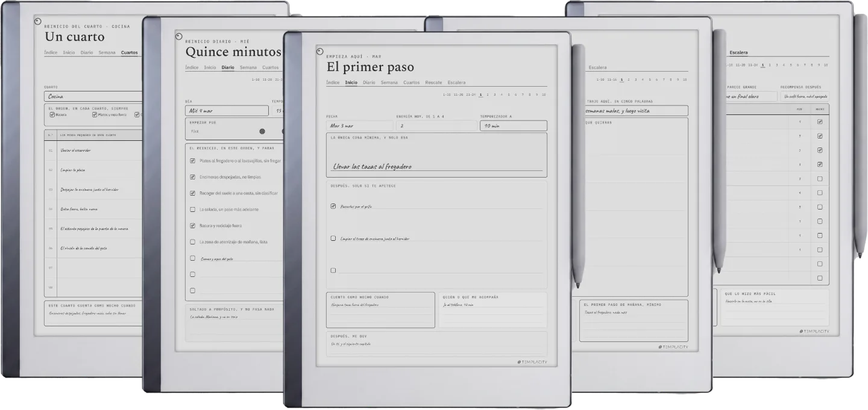
Task: Toggle Basura y reciclaje fuera checkbox
Action: click(192, 226)
